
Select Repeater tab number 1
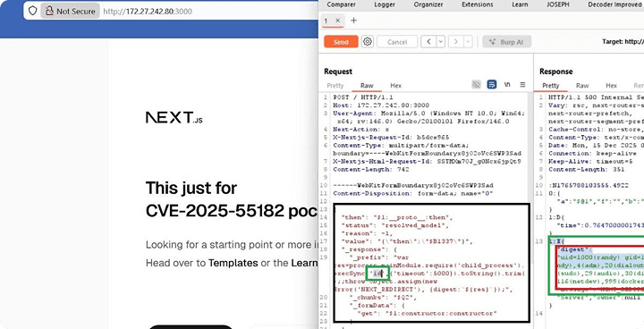[x=326, y=21]
